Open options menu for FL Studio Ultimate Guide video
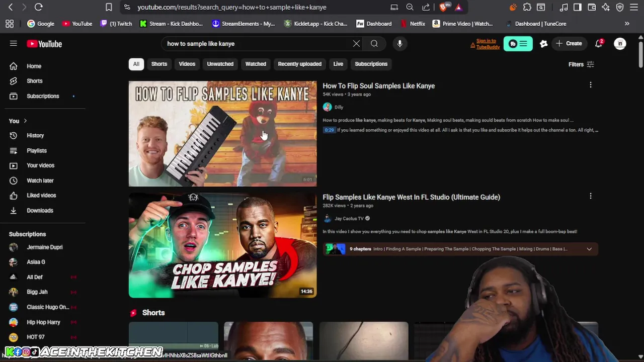The width and height of the screenshot is (644, 362). coord(590,196)
